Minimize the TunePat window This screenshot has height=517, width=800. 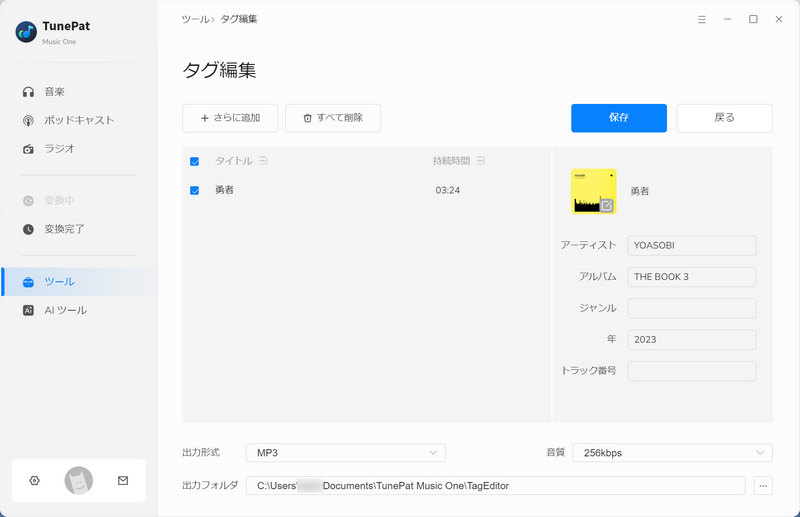coord(728,19)
